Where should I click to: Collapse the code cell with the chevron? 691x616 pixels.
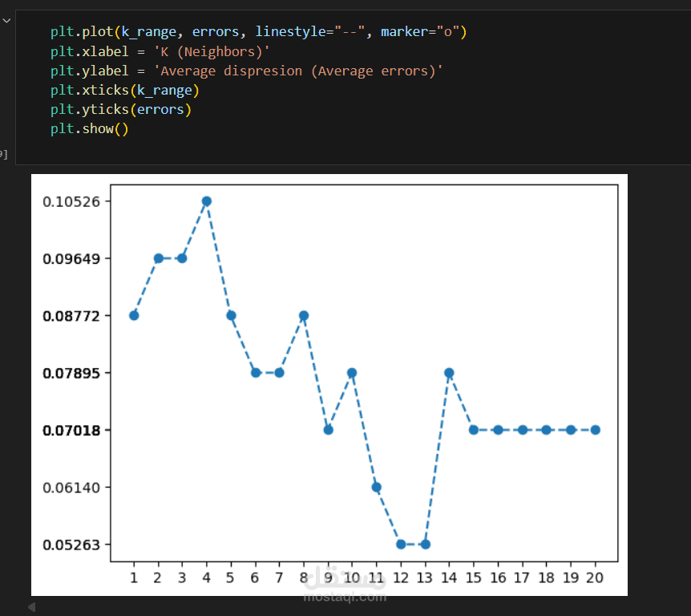pos(6,20)
